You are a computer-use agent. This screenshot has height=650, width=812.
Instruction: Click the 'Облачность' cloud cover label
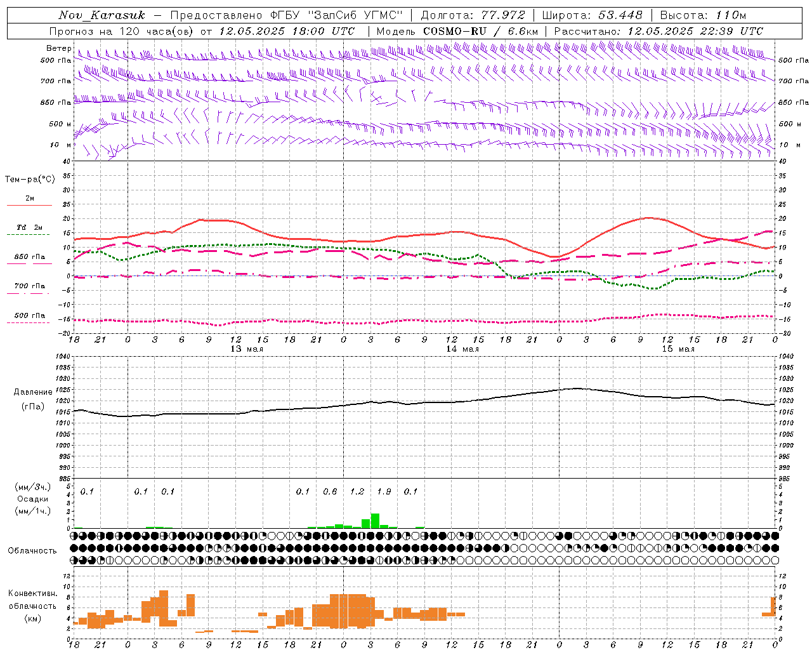tap(32, 551)
